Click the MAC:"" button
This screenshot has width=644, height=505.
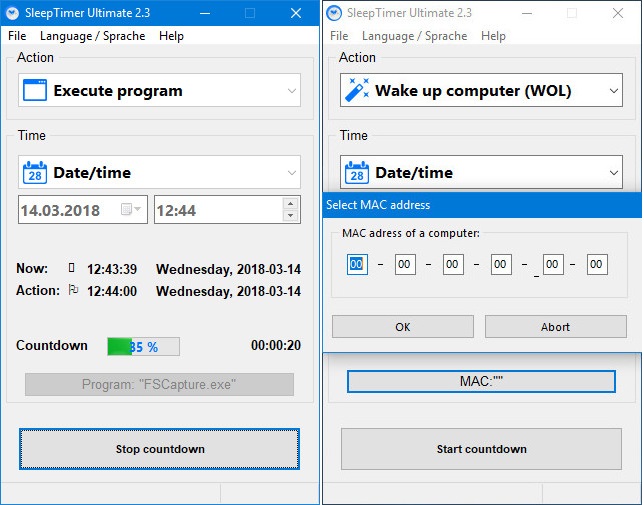tap(481, 381)
